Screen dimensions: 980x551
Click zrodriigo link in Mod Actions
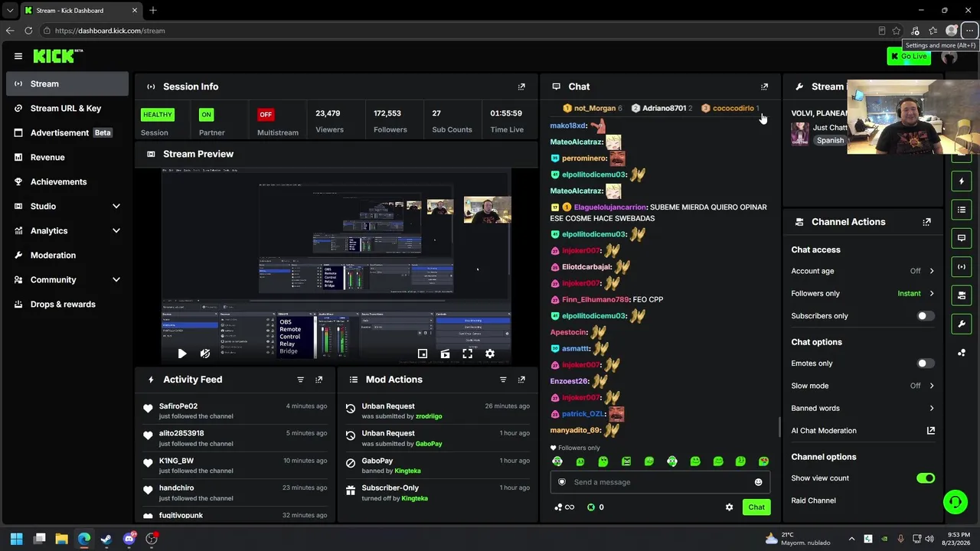429,416
